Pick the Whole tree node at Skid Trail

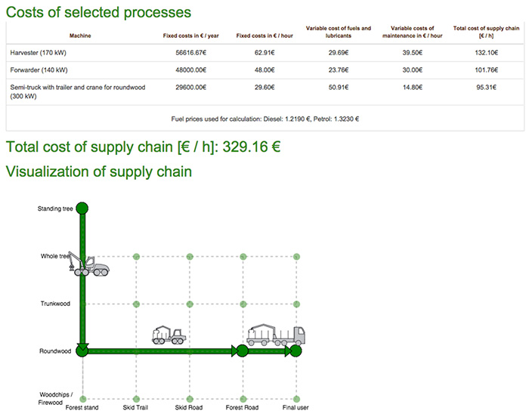pyautogui.click(x=137, y=257)
